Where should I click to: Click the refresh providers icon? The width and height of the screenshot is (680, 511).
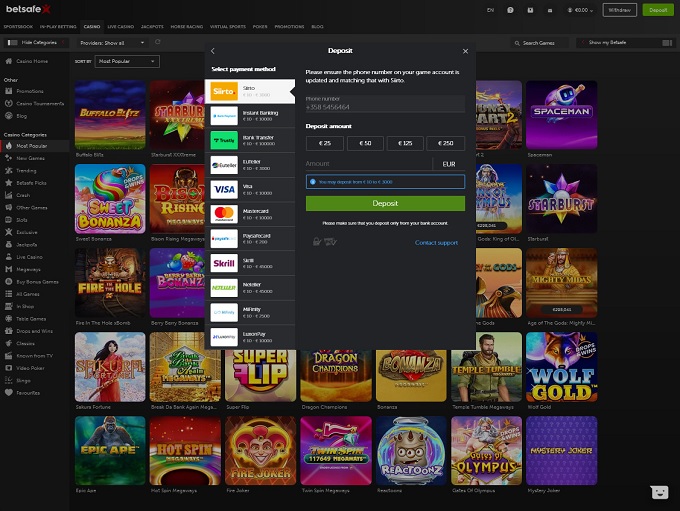[157, 43]
